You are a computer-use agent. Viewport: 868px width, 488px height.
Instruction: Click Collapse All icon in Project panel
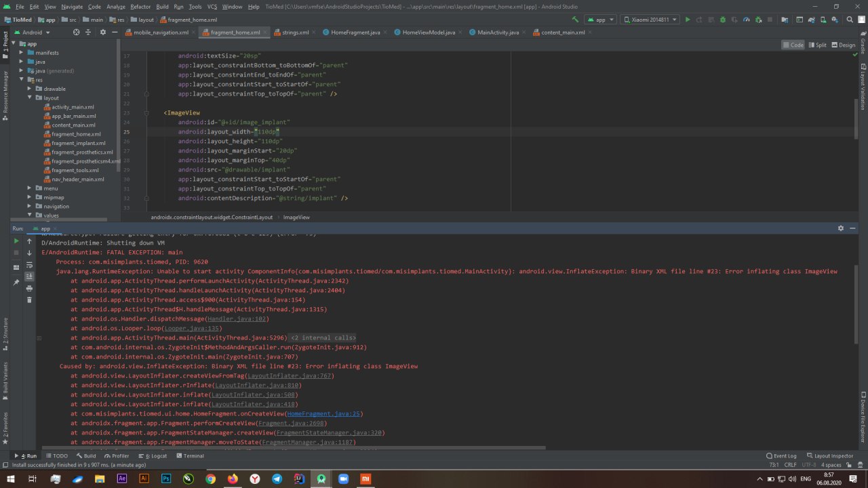click(88, 32)
